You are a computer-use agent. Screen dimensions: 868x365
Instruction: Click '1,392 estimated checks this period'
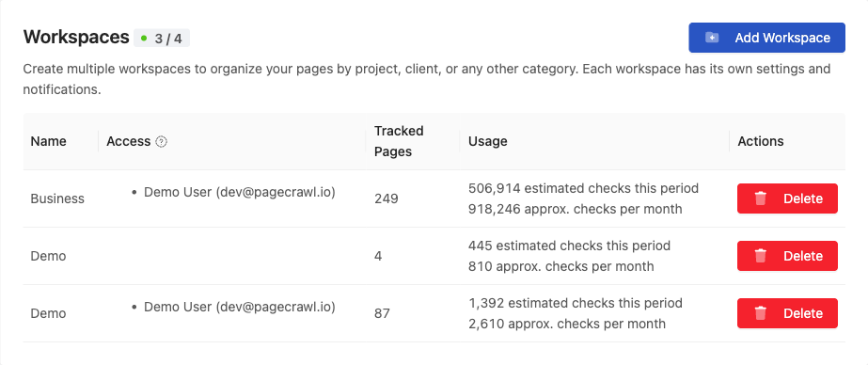tap(576, 303)
